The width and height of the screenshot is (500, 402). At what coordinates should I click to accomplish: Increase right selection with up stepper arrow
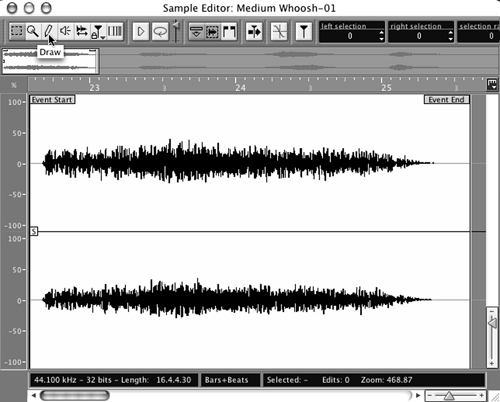[451, 33]
